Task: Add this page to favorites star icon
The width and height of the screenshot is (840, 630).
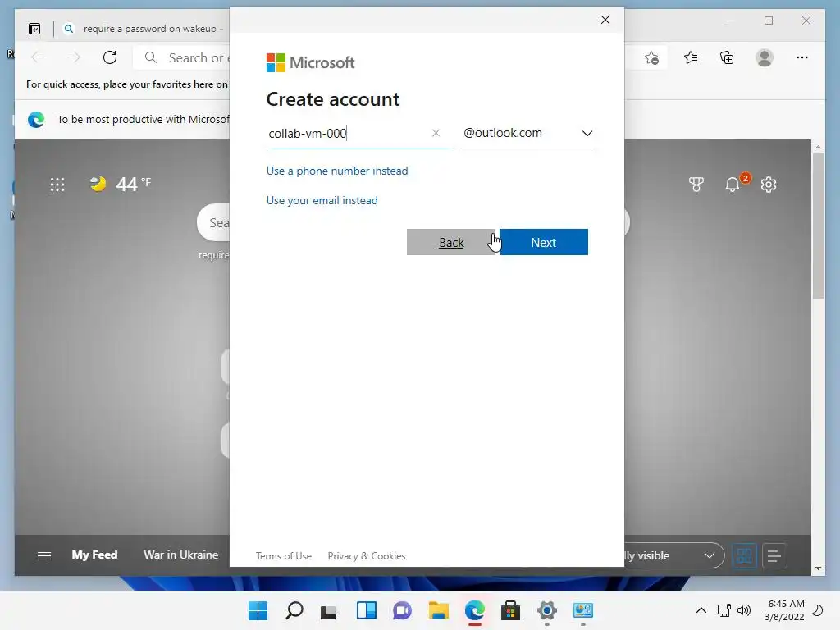Action: tap(651, 58)
